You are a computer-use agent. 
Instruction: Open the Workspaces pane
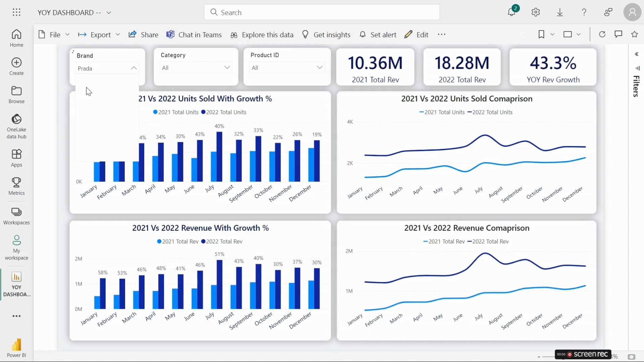tap(16, 216)
